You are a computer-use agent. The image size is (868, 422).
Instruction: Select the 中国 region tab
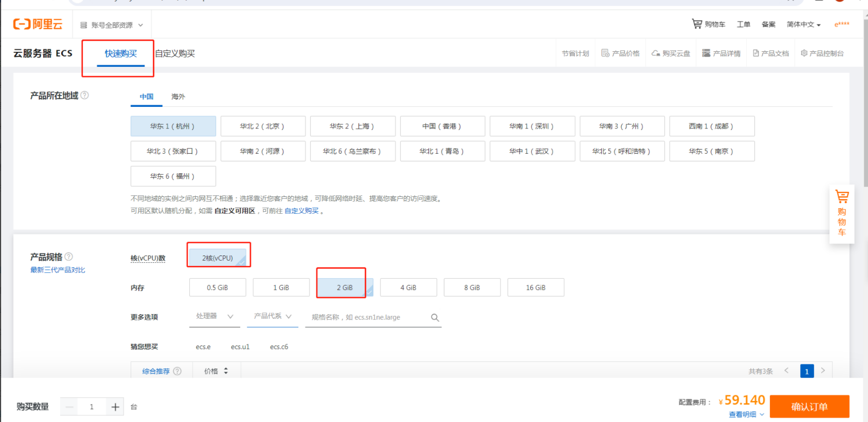[x=147, y=97]
